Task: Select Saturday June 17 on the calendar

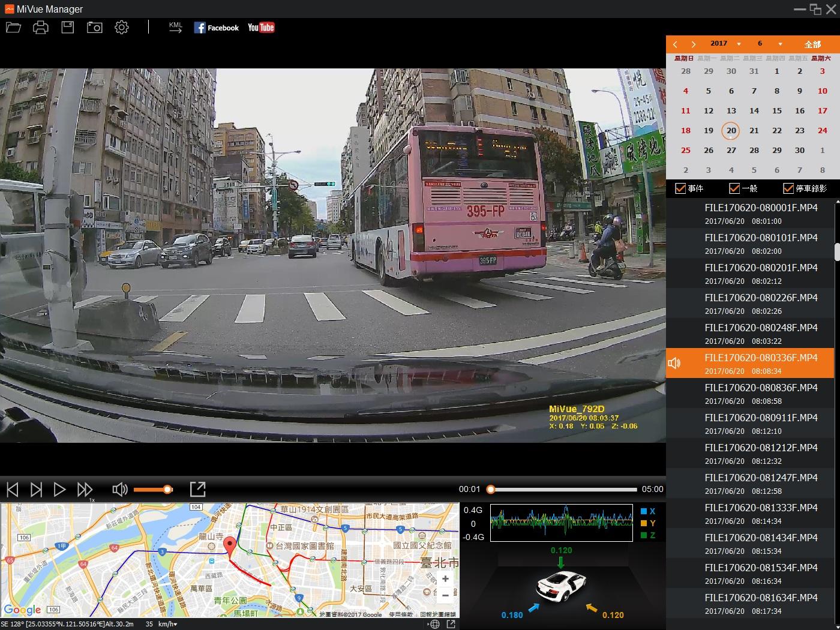Action: [x=823, y=110]
